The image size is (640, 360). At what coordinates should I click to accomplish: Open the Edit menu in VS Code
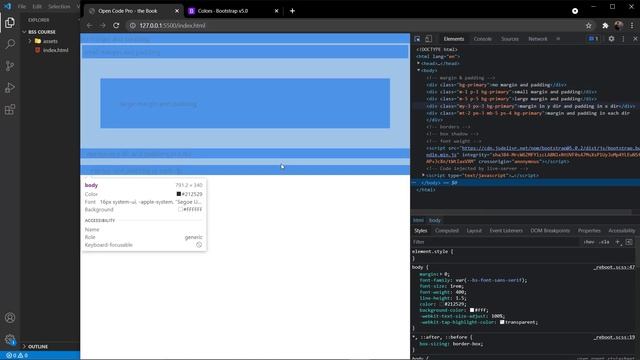(37, 7)
